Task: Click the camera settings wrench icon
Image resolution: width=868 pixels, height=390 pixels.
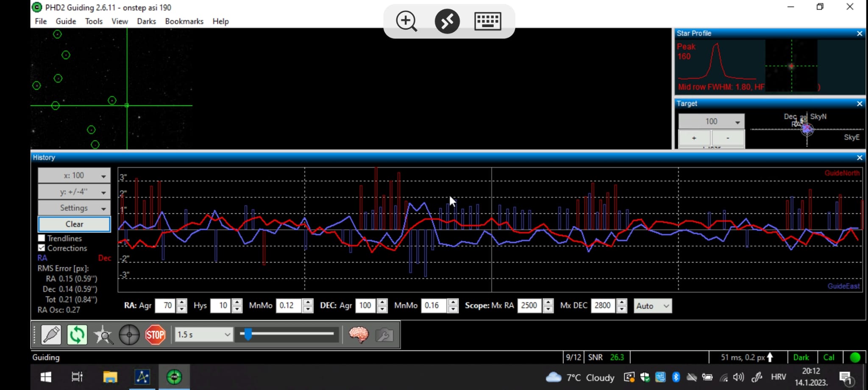Action: [384, 335]
